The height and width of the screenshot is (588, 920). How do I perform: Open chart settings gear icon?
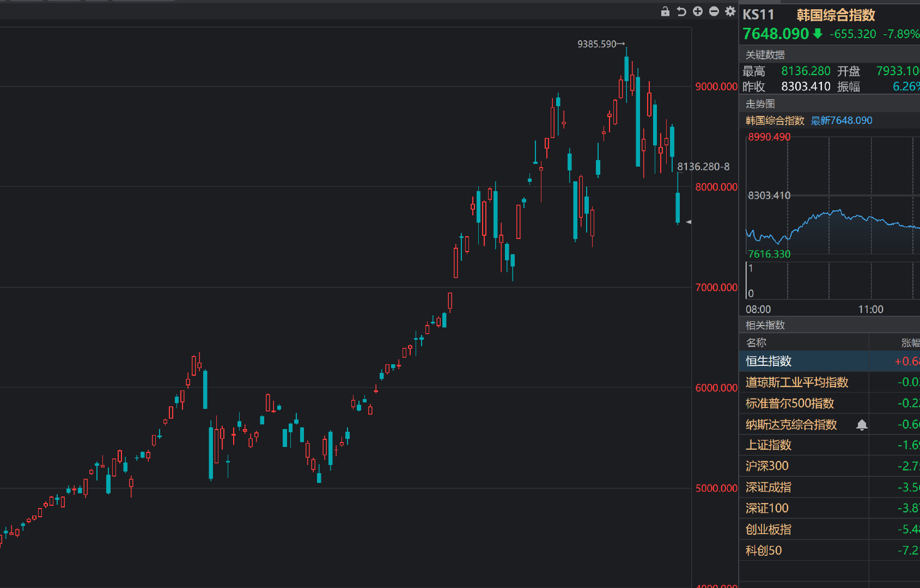730,11
